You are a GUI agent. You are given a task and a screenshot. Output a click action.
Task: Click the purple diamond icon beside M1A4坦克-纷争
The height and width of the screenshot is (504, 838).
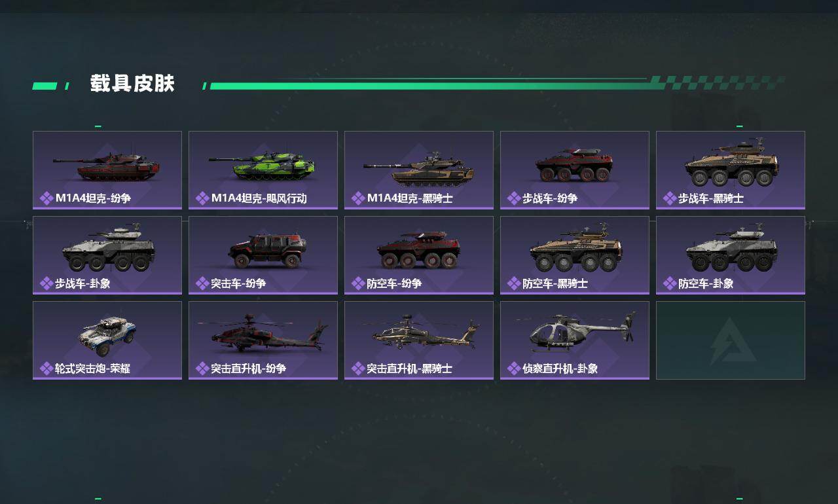pyautogui.click(x=46, y=198)
